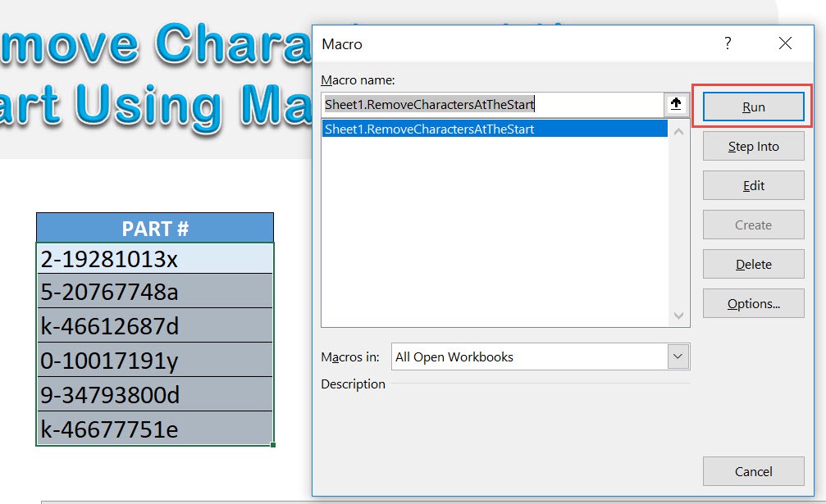This screenshot has width=826, height=504.
Task: Select cell containing 2-19281013x
Action: click(x=155, y=258)
